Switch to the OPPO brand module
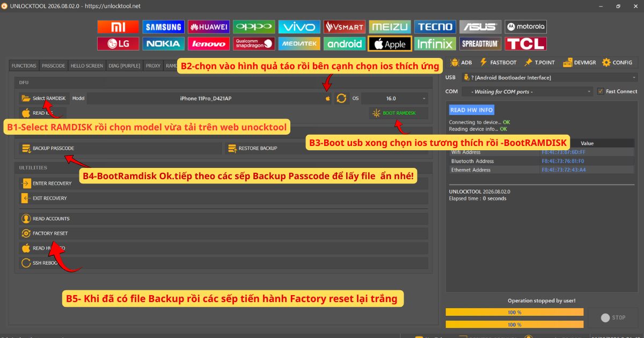644x338 pixels. tap(254, 27)
